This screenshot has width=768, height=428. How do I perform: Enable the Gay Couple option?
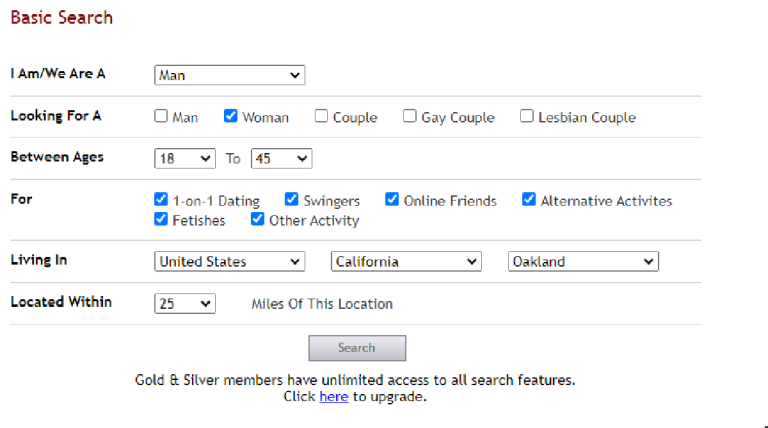click(409, 116)
